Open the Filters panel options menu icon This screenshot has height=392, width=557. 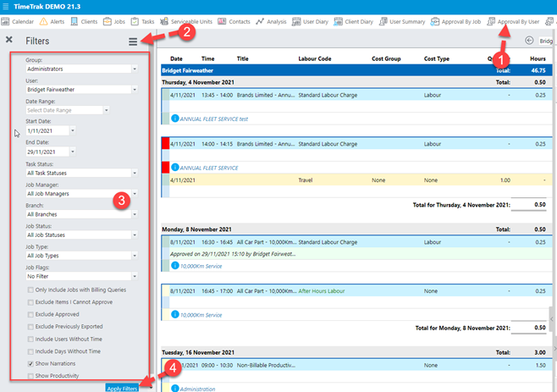(133, 41)
